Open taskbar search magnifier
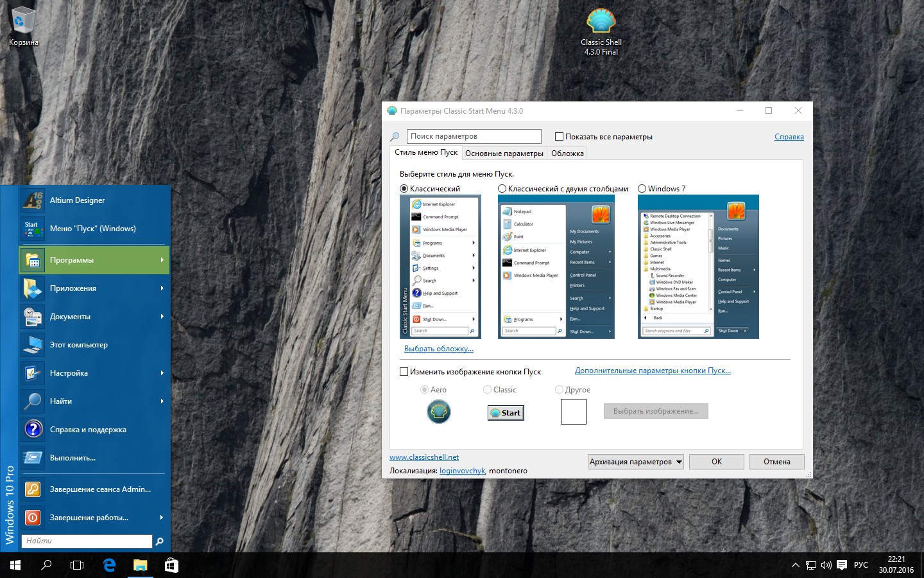 [46, 565]
